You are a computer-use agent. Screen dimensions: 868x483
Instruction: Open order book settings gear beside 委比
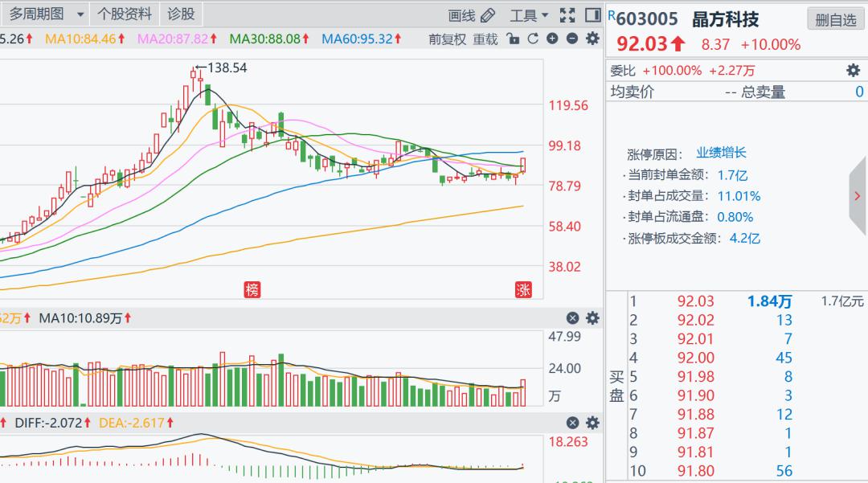(x=853, y=70)
